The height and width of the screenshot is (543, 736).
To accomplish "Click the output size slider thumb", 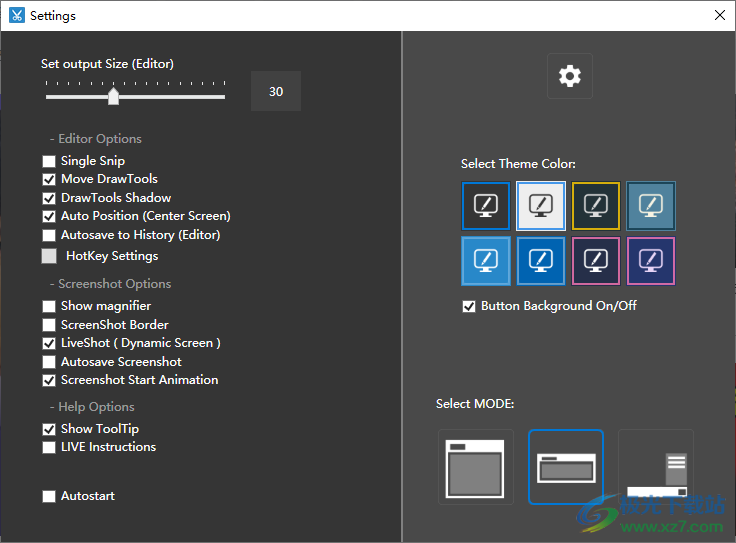I will click(x=113, y=96).
